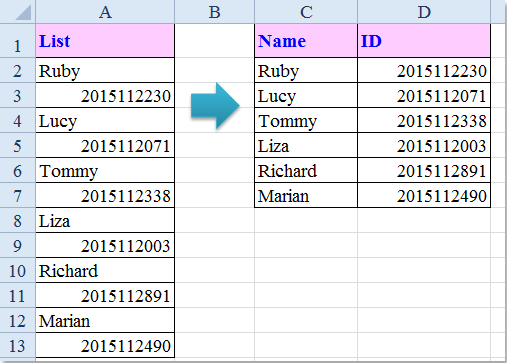Viewport: 507px width, 363px height.
Task: Click 2015112071 in the ID column
Action: (x=424, y=95)
